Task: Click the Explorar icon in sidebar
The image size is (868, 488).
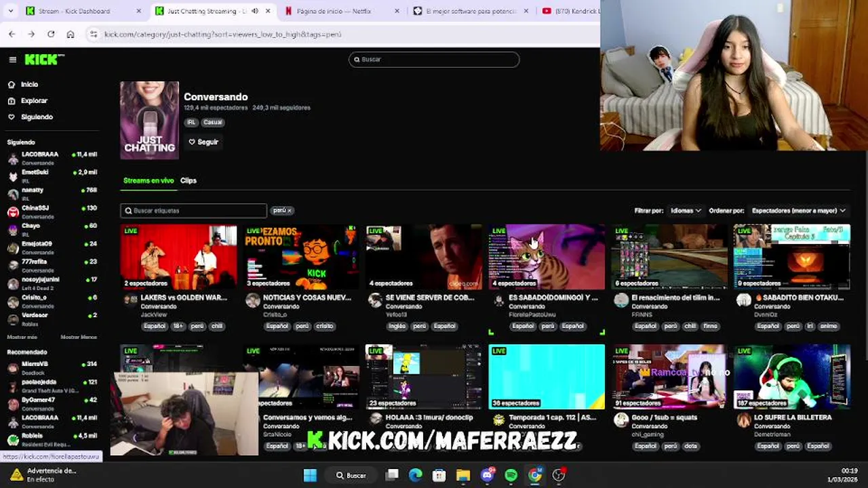Action: coord(12,101)
